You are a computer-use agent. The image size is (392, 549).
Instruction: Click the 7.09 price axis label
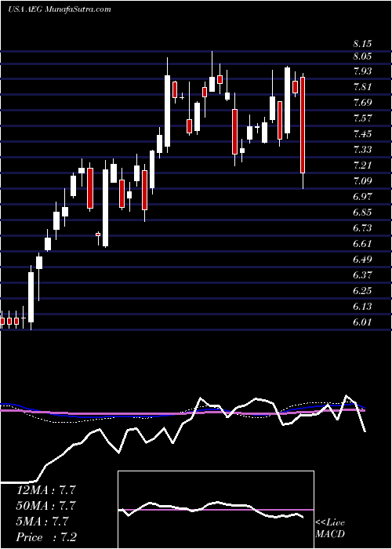point(362,181)
